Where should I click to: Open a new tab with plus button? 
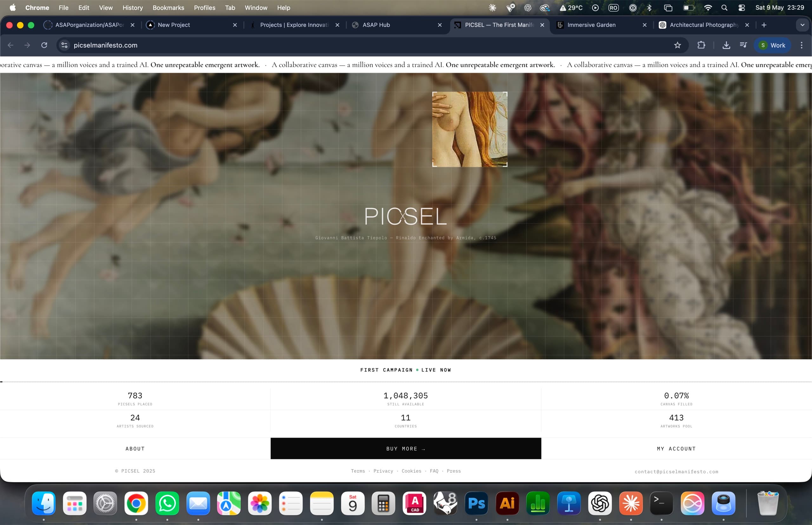pos(764,25)
